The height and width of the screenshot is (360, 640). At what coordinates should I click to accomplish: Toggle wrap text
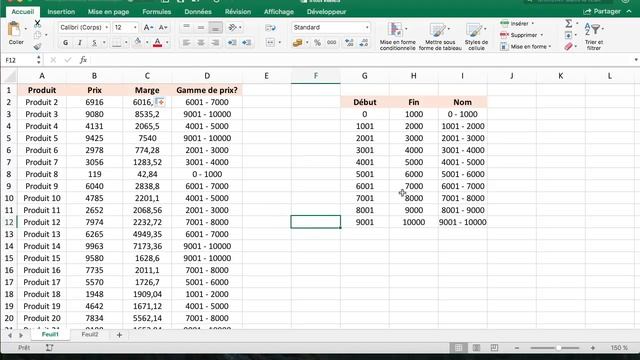(270, 27)
